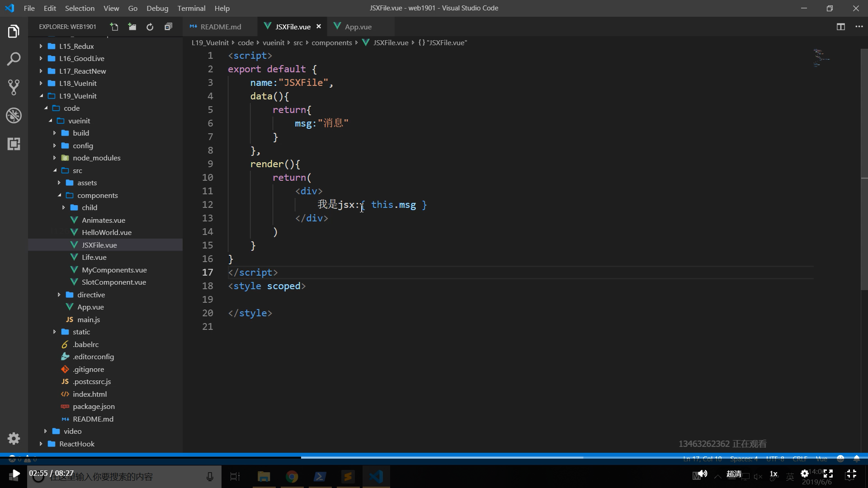Open the Debug menu
868x488 pixels.
tap(157, 8)
